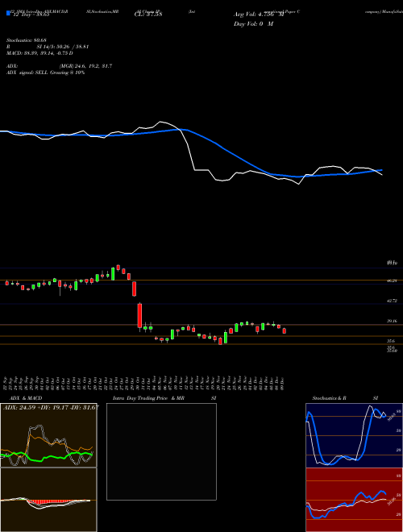Viewport: 403px width, 532px height.
Task: Open the blue Stochastics chart thumbnail
Action: (354, 435)
